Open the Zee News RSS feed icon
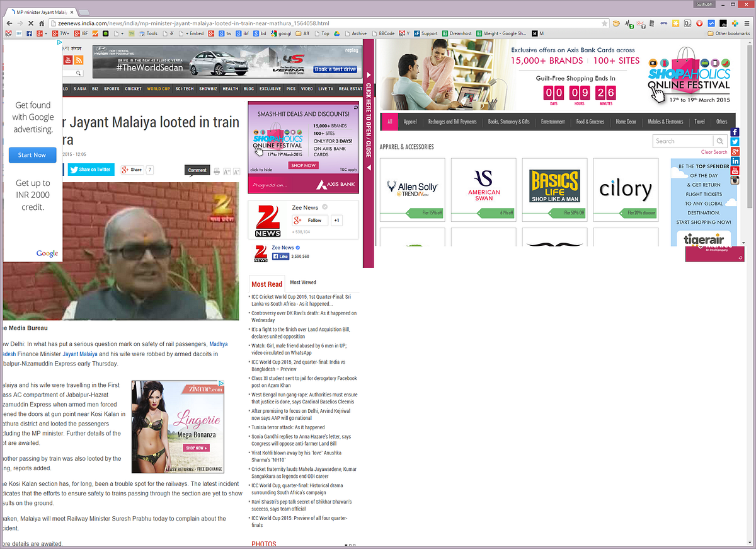756x549 pixels. (79, 60)
